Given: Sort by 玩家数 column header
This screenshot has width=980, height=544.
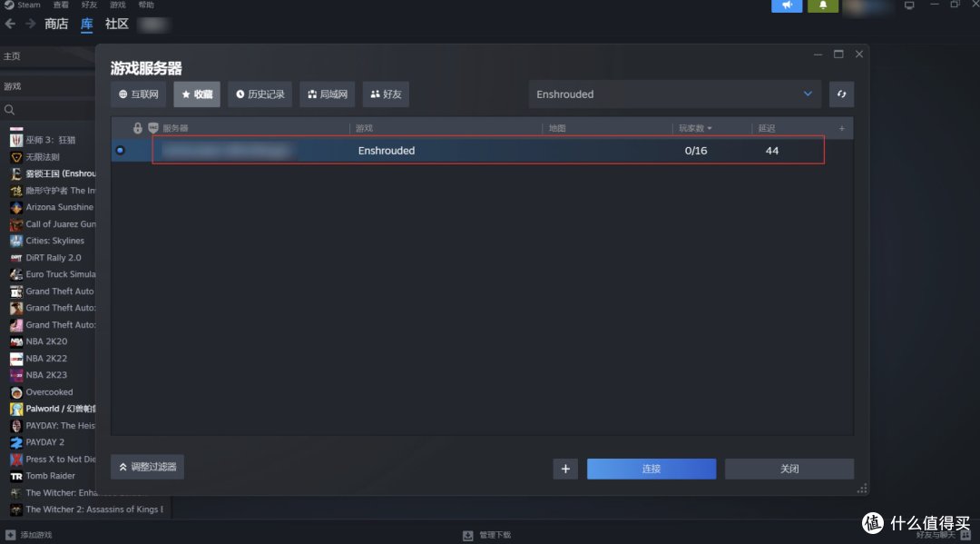Looking at the screenshot, I should [695, 128].
